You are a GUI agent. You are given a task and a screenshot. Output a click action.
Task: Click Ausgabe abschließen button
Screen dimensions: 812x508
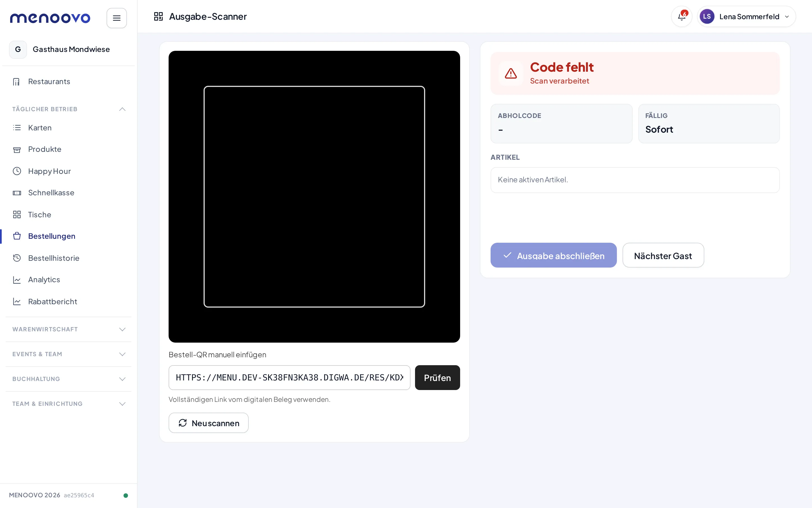point(553,255)
